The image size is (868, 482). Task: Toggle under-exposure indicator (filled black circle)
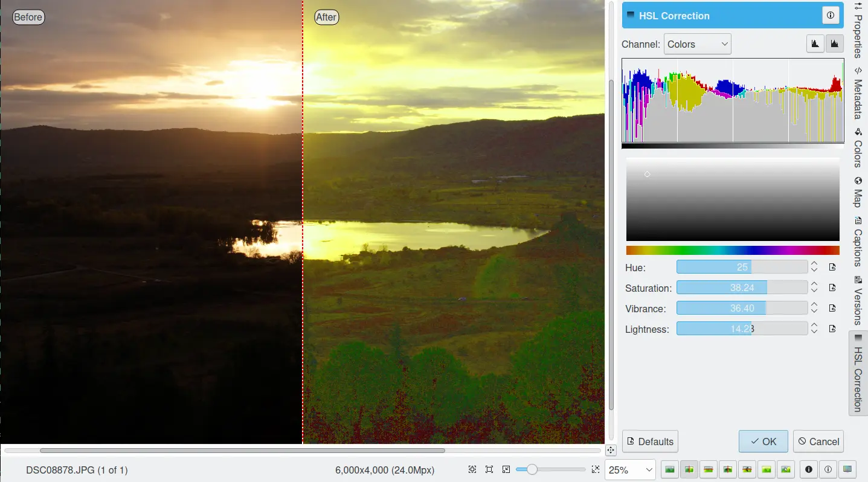(x=808, y=469)
